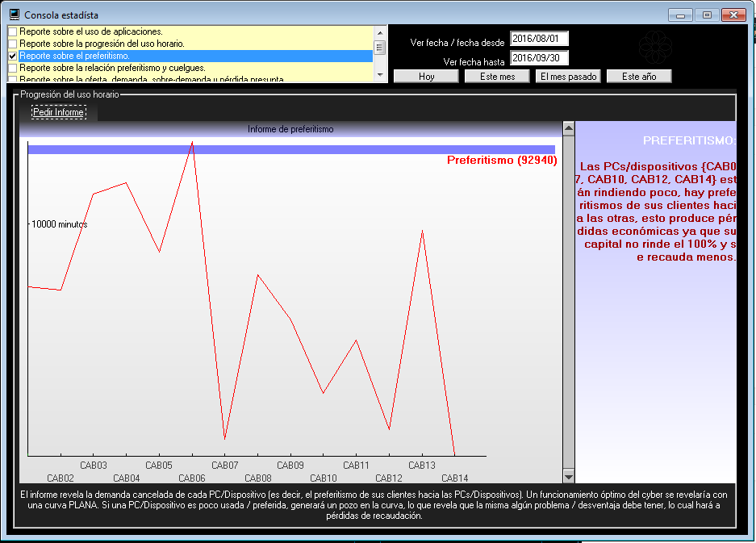Choose the 'El mes pasado' button
756x543 pixels.
click(x=568, y=77)
